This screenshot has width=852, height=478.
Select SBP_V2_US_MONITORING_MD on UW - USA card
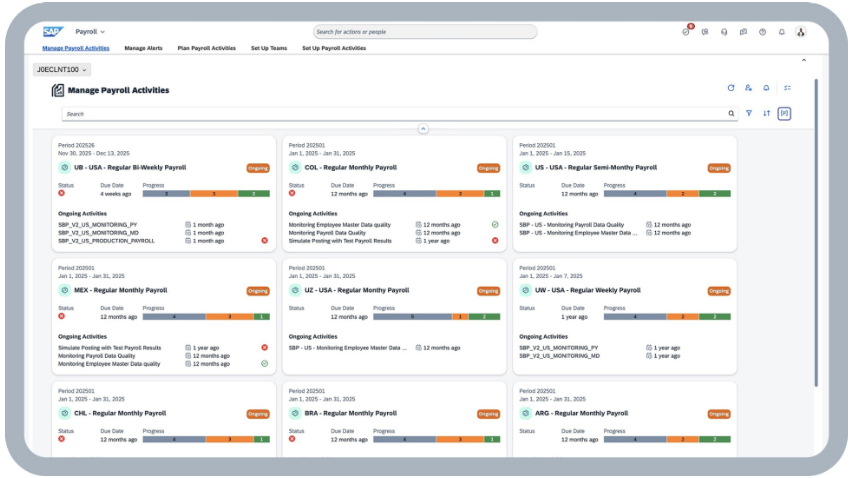(560, 356)
